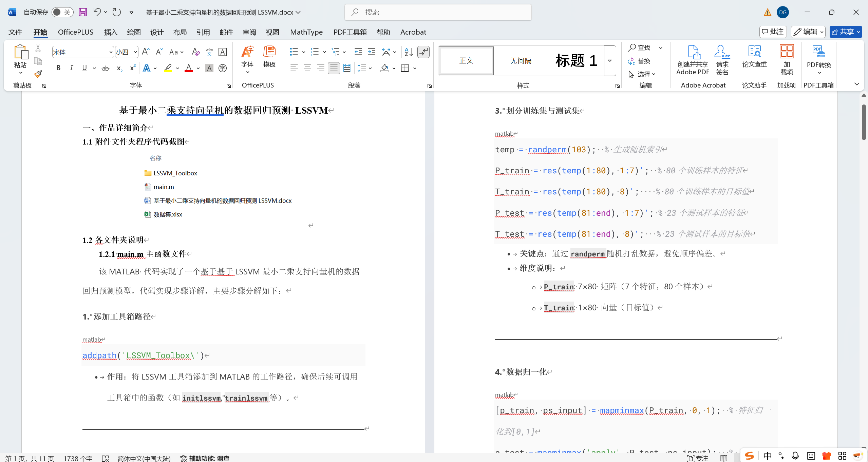
Task: Open the 文件 menu
Action: pos(15,32)
